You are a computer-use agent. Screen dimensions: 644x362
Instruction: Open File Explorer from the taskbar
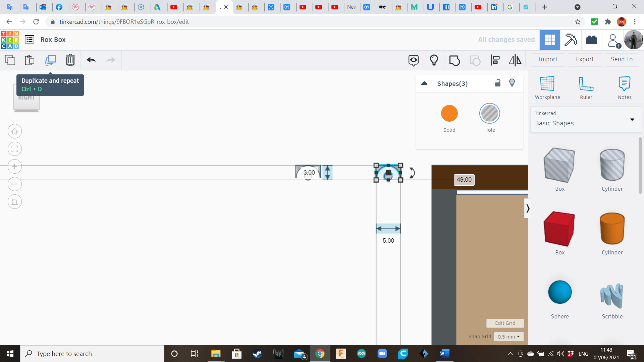(215, 354)
